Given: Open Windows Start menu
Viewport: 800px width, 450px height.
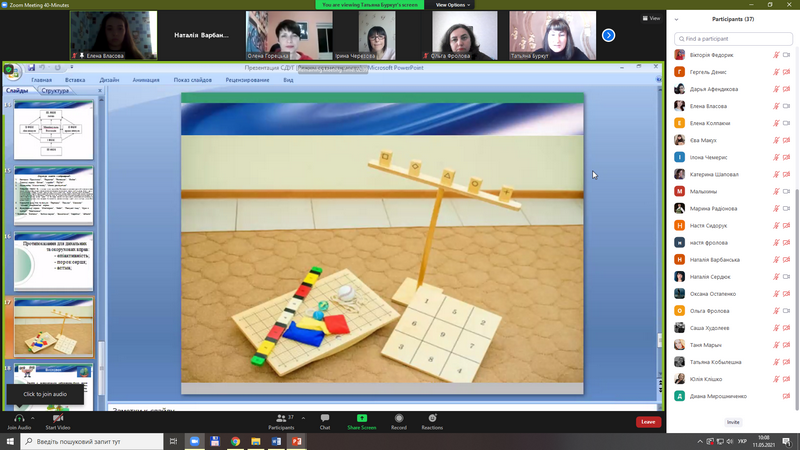Looking at the screenshot, I should coord(10,441).
